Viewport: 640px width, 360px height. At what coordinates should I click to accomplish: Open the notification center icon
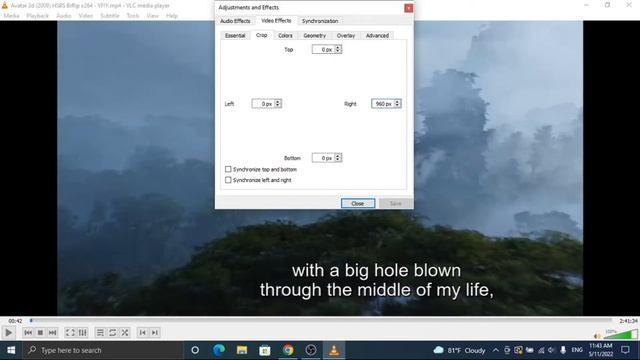tap(625, 350)
